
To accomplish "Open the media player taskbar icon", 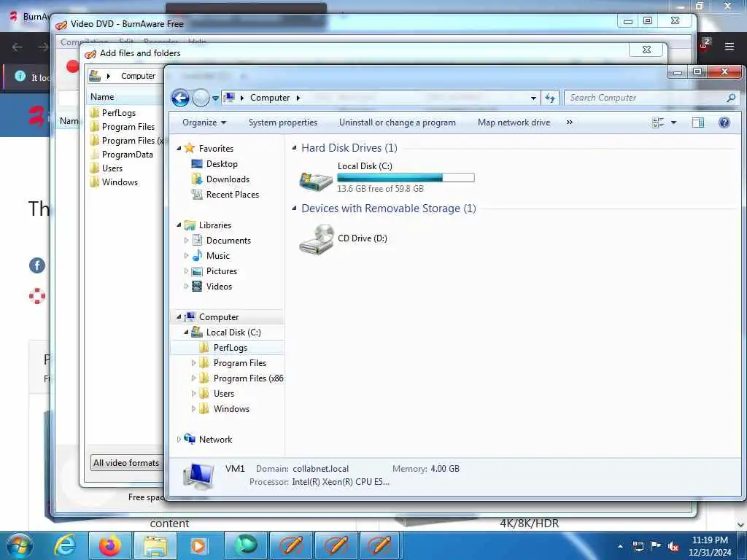I will click(x=199, y=545).
